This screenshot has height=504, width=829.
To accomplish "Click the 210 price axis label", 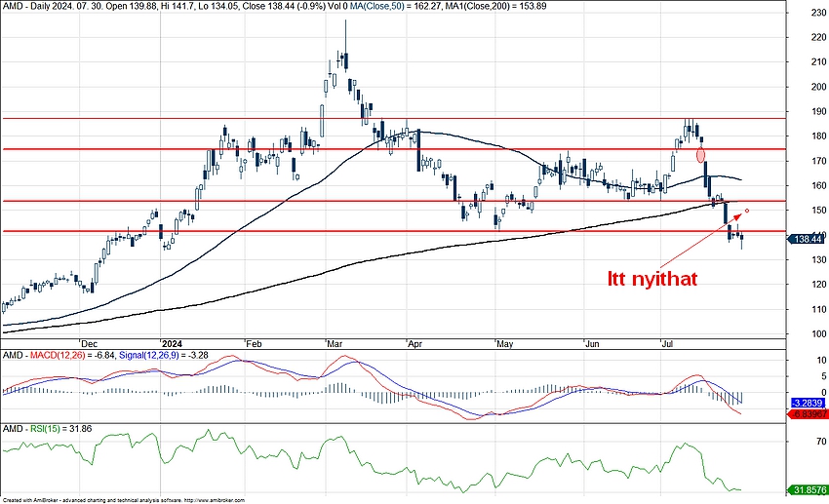I will [818, 61].
